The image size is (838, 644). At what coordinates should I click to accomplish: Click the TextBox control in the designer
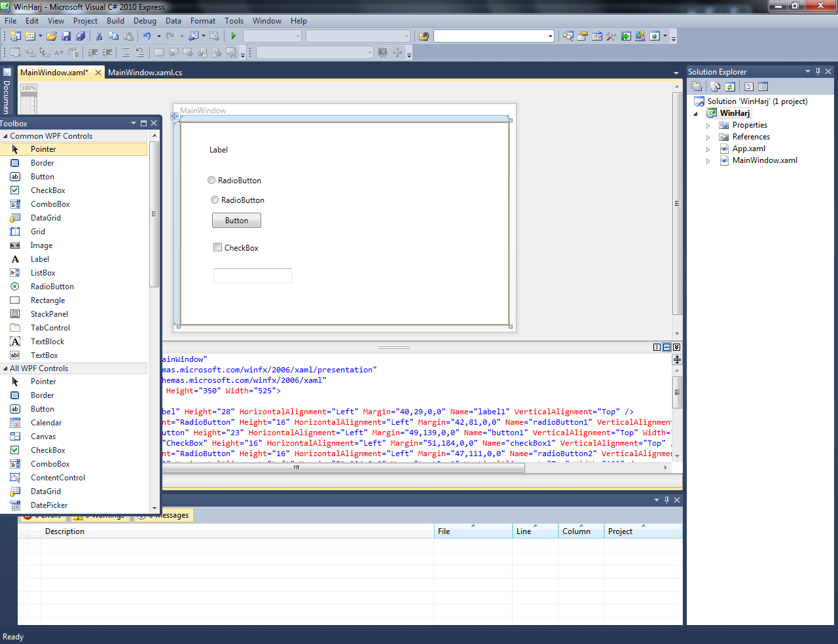click(253, 276)
